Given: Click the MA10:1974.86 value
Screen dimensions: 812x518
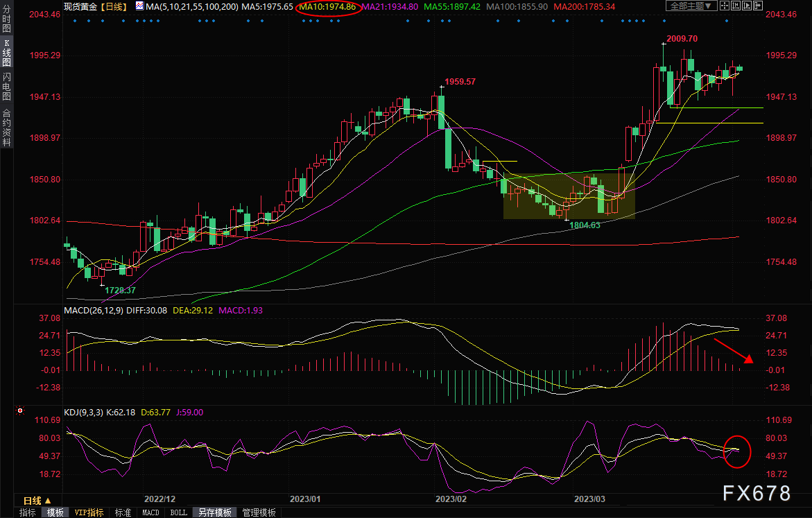Looking at the screenshot, I should 328,7.
